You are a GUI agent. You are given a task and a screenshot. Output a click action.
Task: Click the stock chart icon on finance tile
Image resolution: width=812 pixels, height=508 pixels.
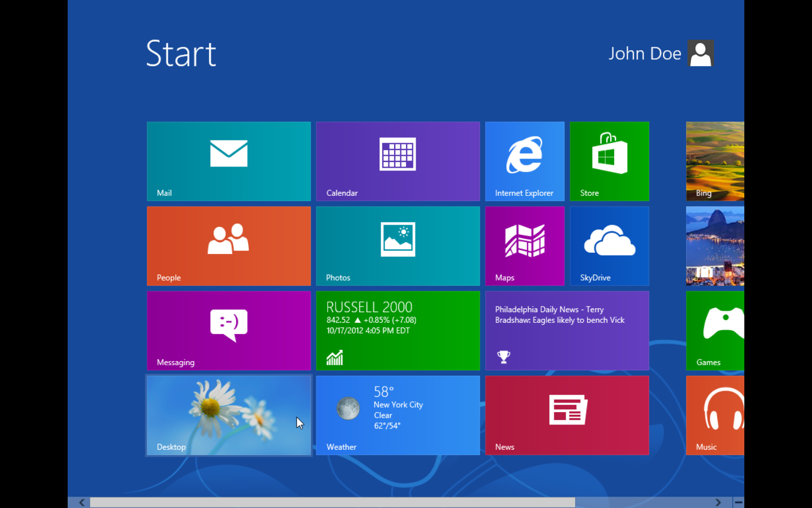tap(334, 357)
